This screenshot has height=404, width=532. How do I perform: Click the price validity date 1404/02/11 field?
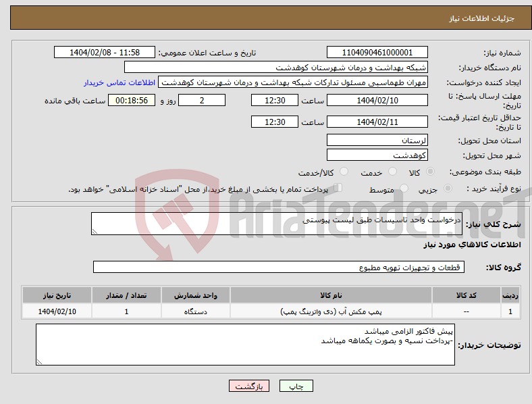point(377,122)
